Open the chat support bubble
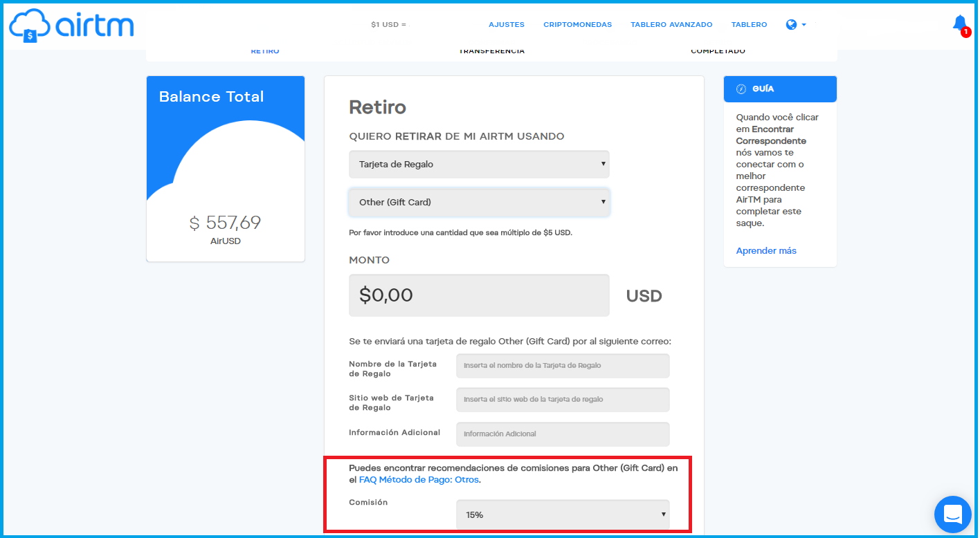The image size is (980, 538). pos(953,514)
